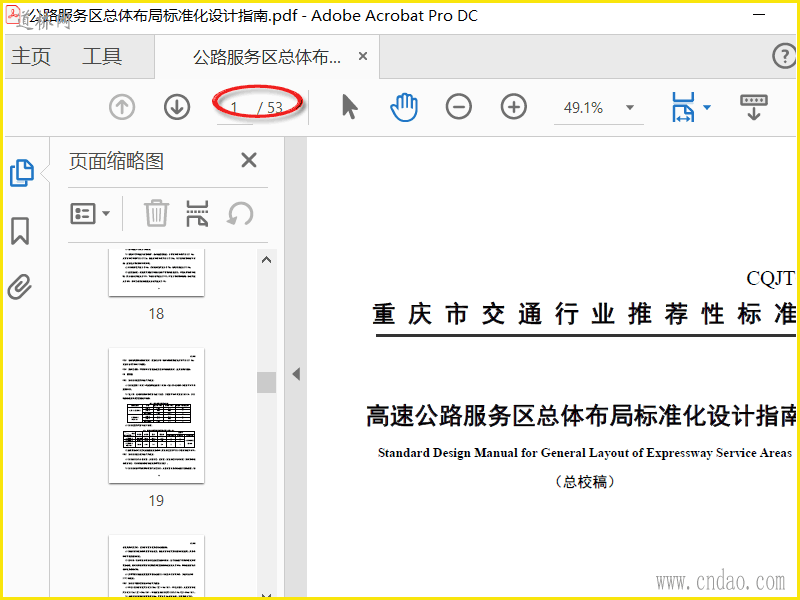This screenshot has height=600, width=800.
Task: Click the total pages text / 53
Action: tap(270, 108)
